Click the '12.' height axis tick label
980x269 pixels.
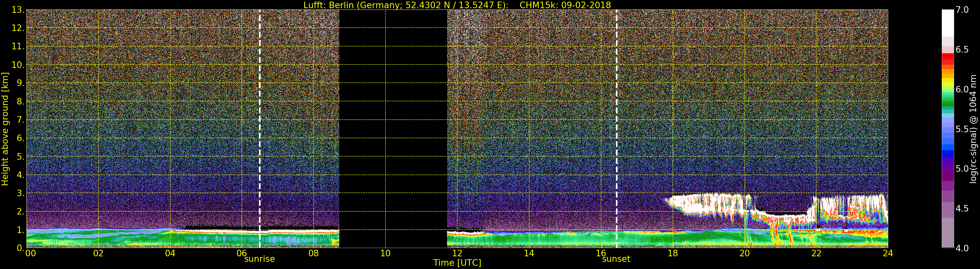[x=18, y=28]
